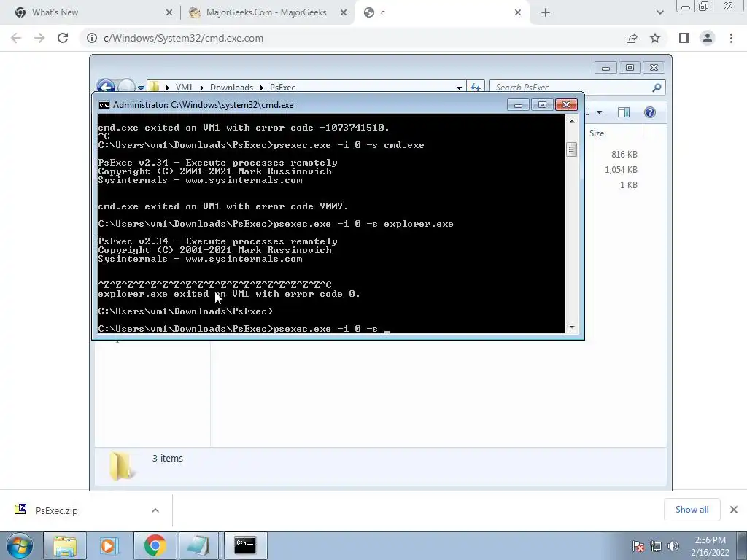Expand PsExec.zip download options chevron
Image resolution: width=747 pixels, height=560 pixels.
(x=155, y=510)
